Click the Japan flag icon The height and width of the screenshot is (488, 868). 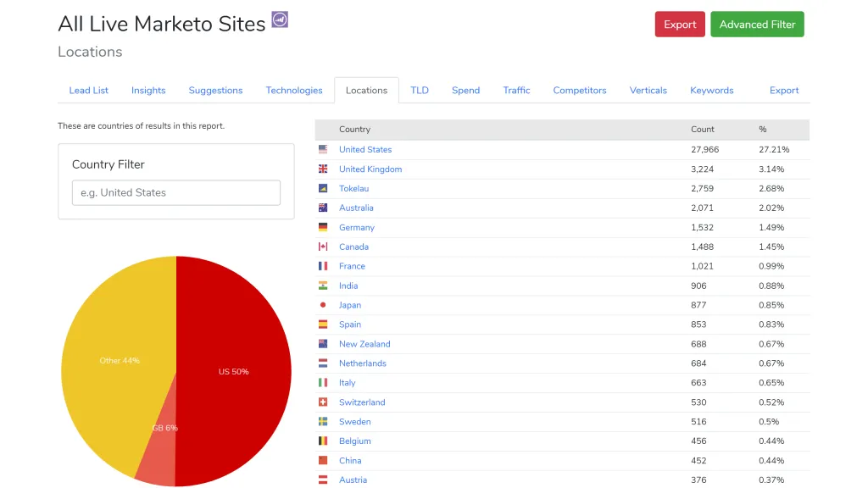click(x=323, y=305)
